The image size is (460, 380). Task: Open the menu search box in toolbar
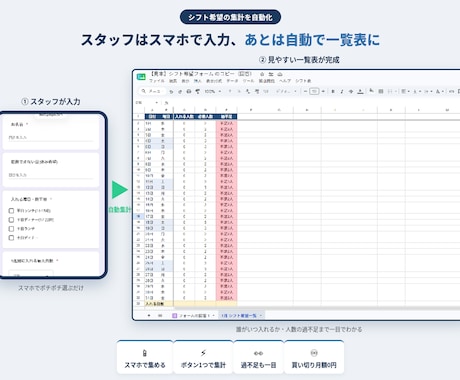(152, 91)
